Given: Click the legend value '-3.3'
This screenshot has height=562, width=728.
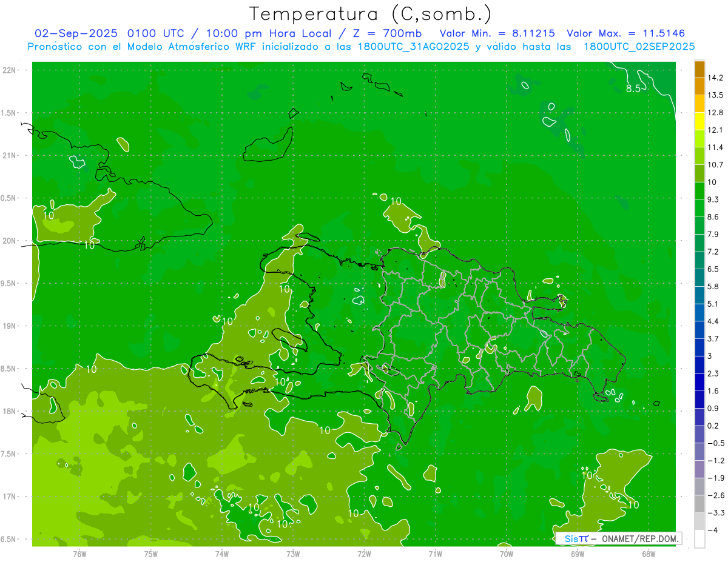Looking at the screenshot, I should click(x=715, y=512).
